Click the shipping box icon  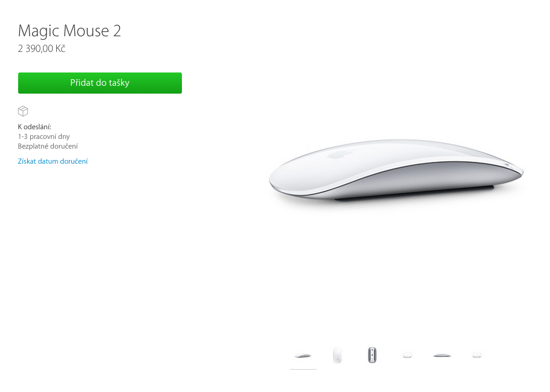pos(23,111)
